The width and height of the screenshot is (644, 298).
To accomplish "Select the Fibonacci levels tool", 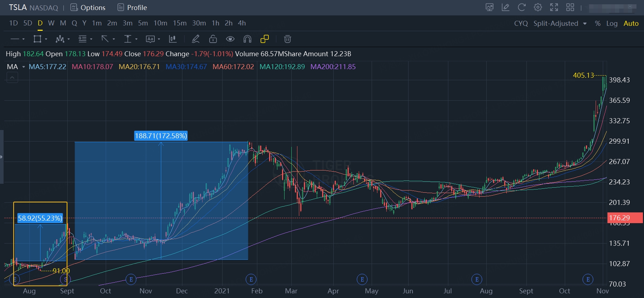I will click(82, 39).
